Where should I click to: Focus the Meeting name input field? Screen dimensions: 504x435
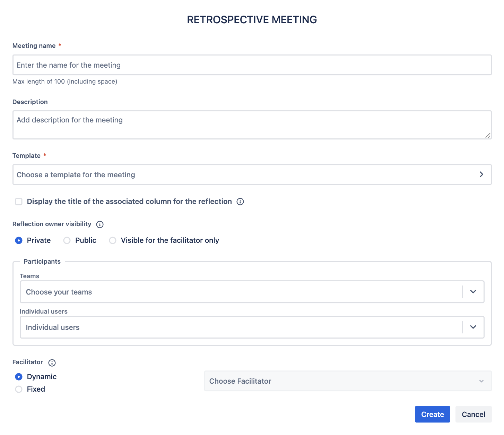(252, 65)
